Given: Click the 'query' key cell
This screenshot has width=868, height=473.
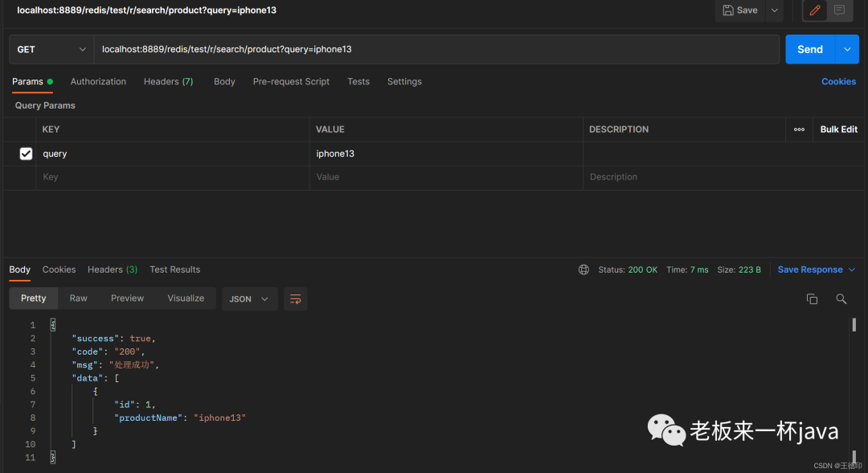Looking at the screenshot, I should 173,154.
